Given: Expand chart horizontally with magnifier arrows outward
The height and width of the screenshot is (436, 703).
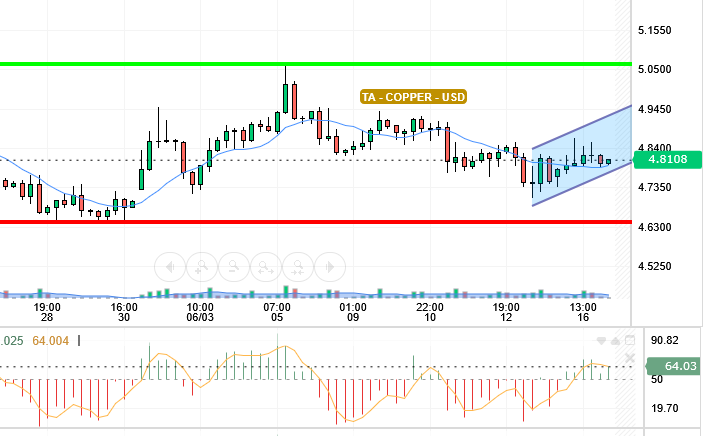Looking at the screenshot, I should [266, 267].
